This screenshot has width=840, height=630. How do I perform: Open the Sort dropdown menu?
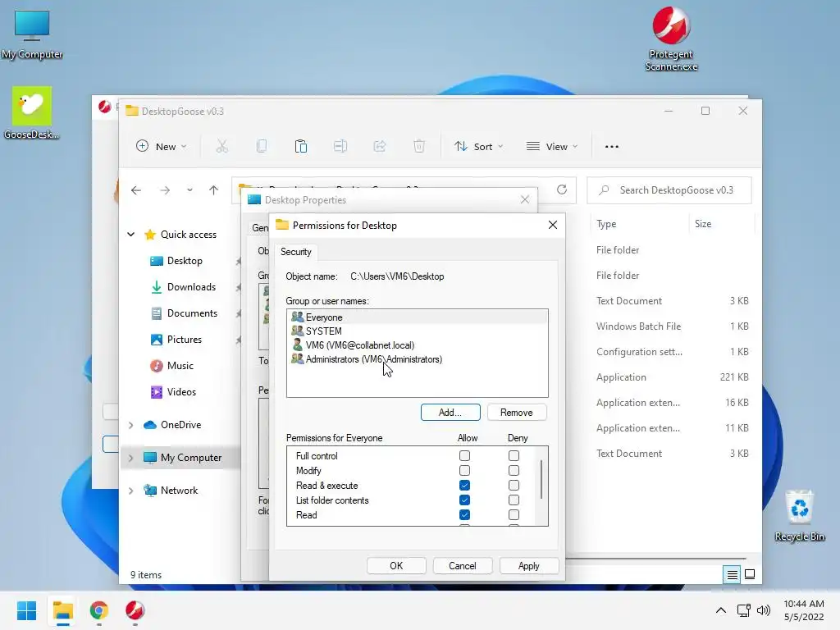pyautogui.click(x=478, y=146)
